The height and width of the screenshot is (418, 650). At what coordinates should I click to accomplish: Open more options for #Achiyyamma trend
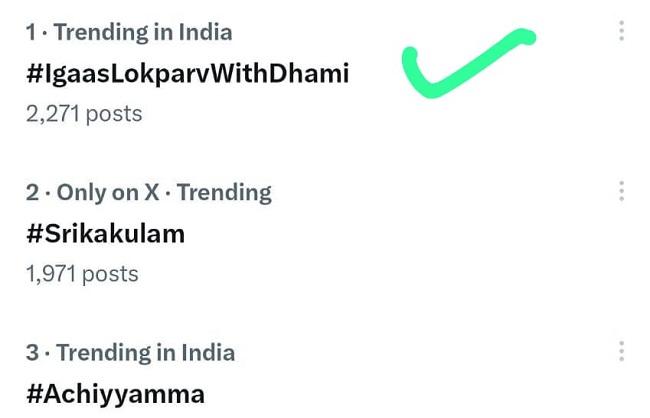click(x=621, y=351)
